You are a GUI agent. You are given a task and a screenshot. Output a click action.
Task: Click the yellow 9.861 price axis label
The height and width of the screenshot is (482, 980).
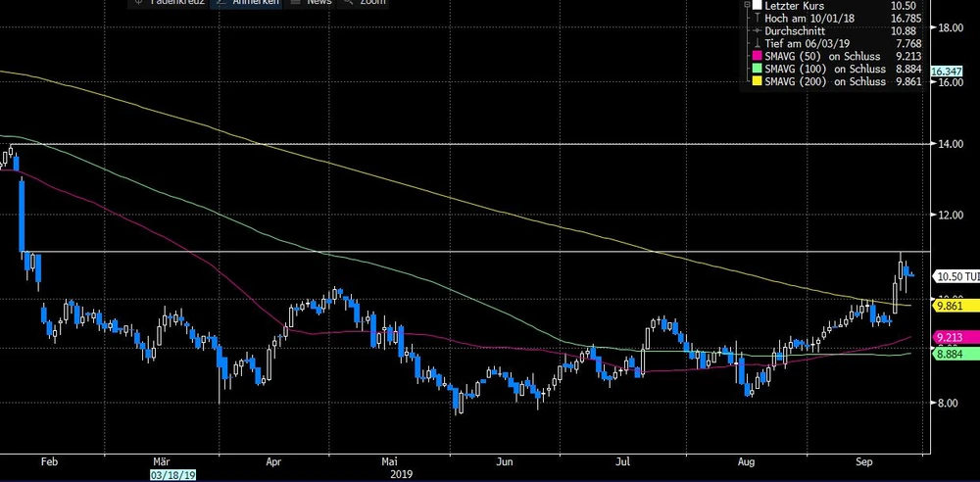point(951,307)
